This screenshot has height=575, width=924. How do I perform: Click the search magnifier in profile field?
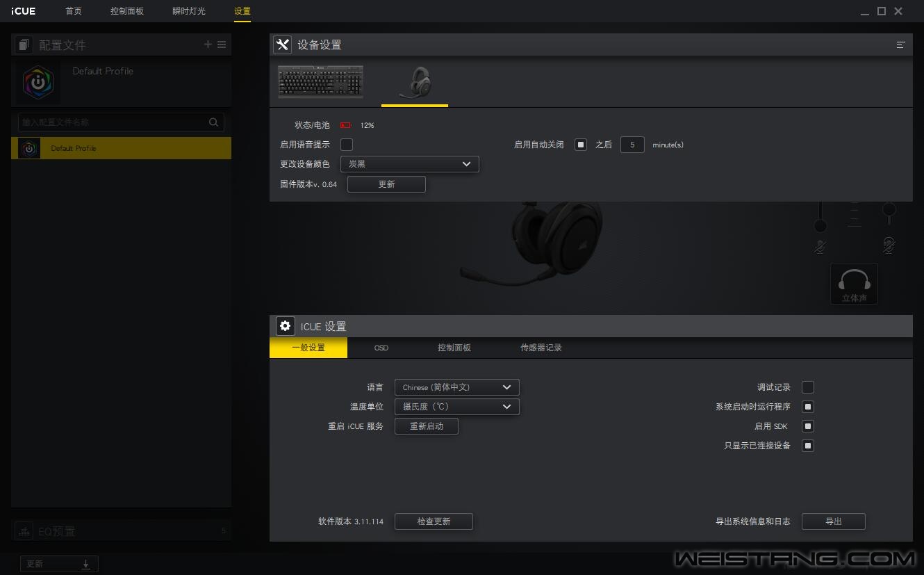[x=213, y=122]
